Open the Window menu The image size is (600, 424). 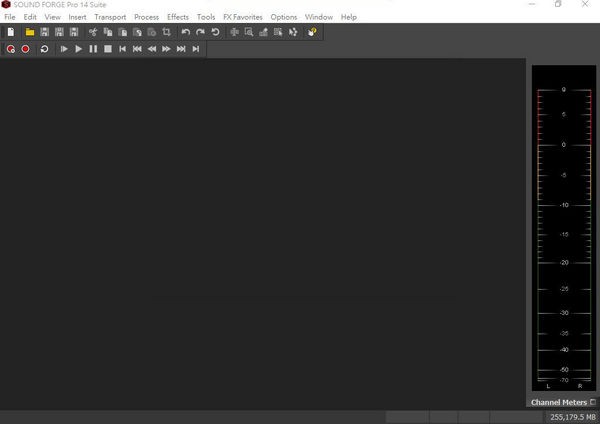coord(319,17)
